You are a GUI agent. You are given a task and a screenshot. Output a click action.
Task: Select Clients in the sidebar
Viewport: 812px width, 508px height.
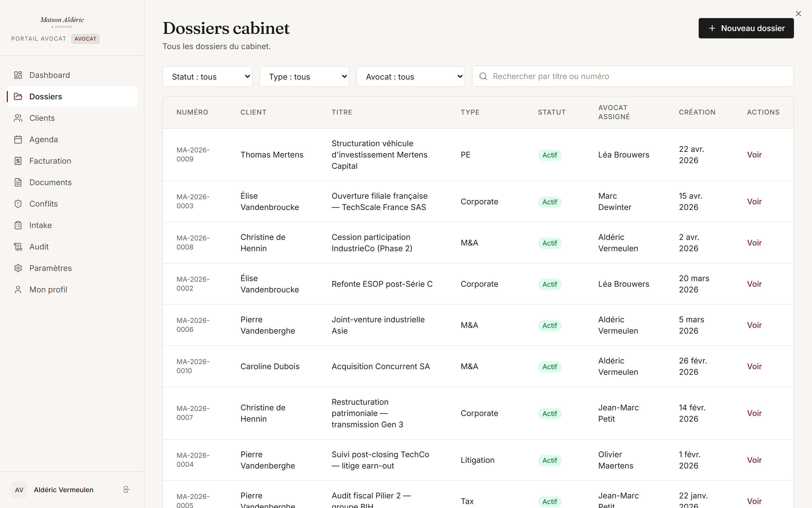(x=72, y=118)
